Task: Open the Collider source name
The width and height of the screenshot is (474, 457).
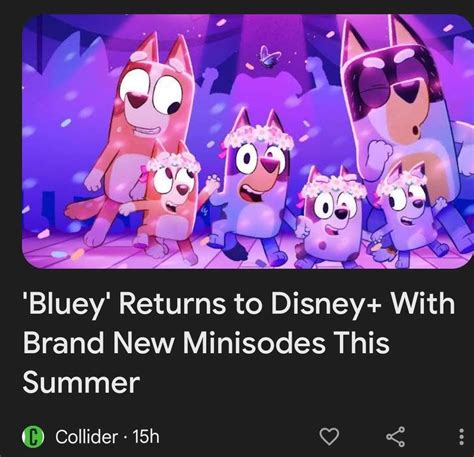Action: [86, 437]
